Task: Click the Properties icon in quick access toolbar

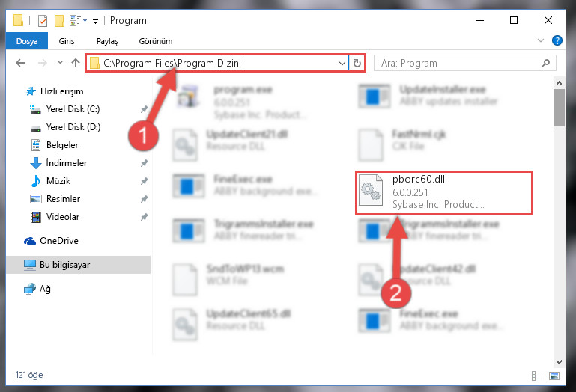Action: [x=43, y=20]
